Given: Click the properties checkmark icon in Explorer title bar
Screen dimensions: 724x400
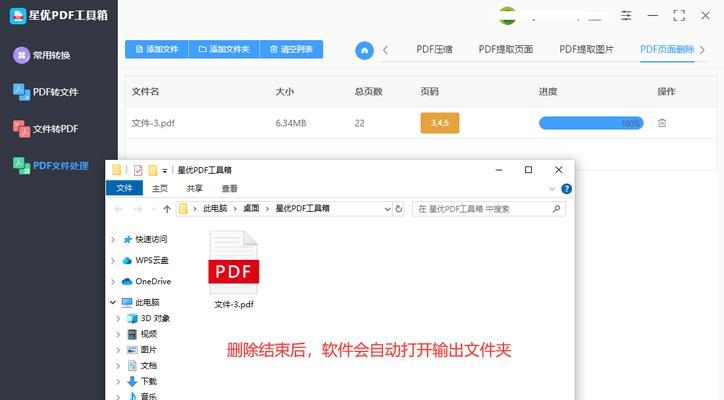Looking at the screenshot, I should click(138, 170).
